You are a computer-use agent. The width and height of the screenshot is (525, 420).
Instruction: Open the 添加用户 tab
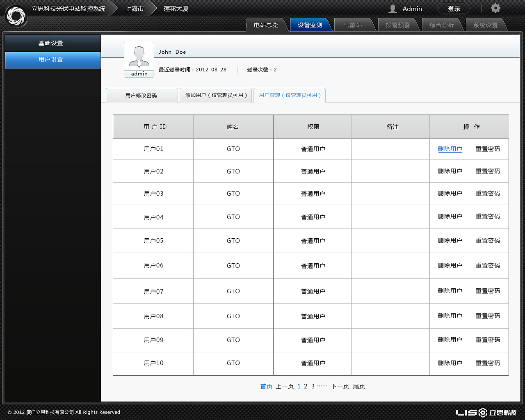(216, 95)
